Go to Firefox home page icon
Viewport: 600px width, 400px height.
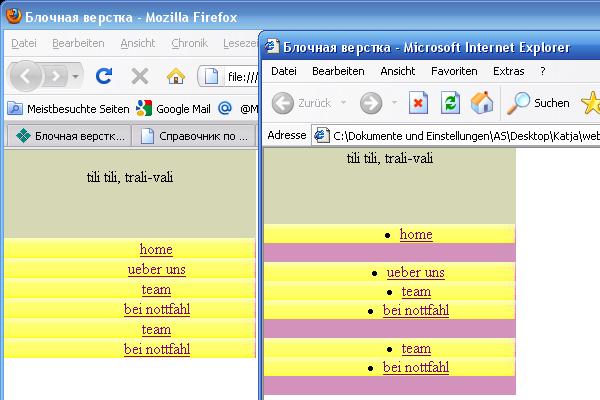click(176, 76)
